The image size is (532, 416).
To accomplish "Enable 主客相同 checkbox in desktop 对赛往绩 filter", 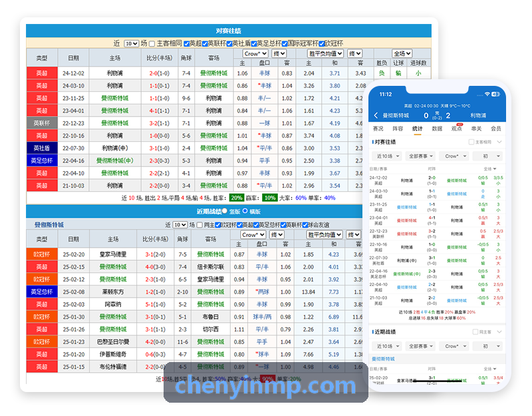I will pos(152,44).
